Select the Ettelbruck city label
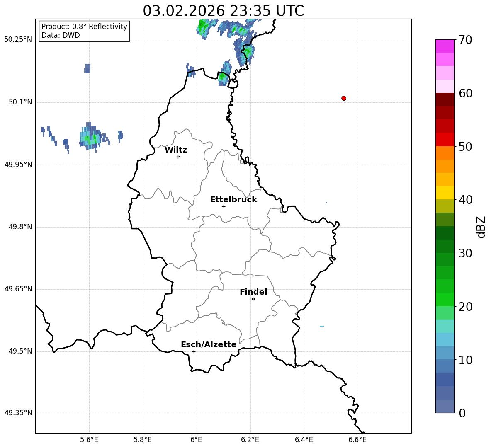 (x=233, y=200)
